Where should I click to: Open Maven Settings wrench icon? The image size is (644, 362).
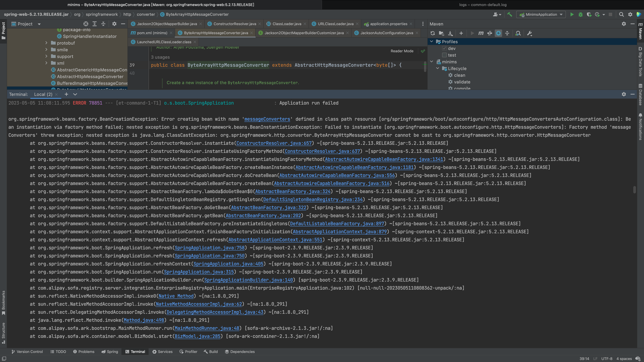pos(529,33)
